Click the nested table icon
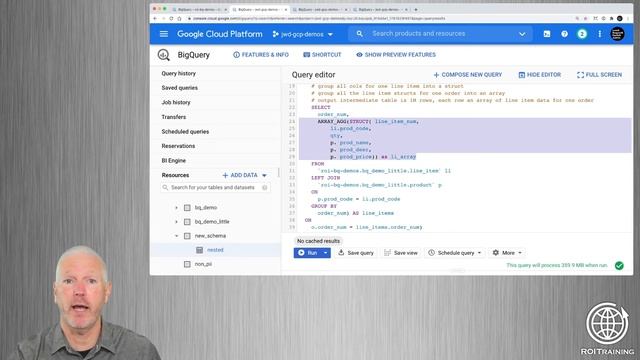Screen dimensions: 640x360 coord(199,250)
